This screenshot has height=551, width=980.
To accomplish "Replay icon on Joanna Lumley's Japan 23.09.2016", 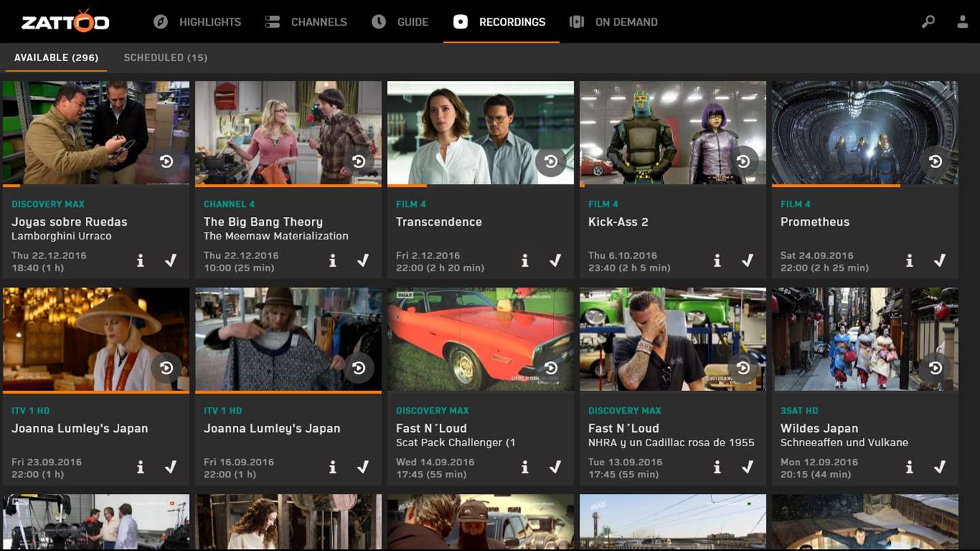I will (x=166, y=368).
